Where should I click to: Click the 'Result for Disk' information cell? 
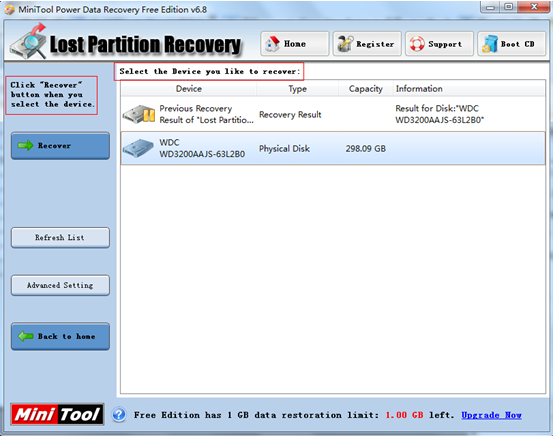pyautogui.click(x=439, y=114)
